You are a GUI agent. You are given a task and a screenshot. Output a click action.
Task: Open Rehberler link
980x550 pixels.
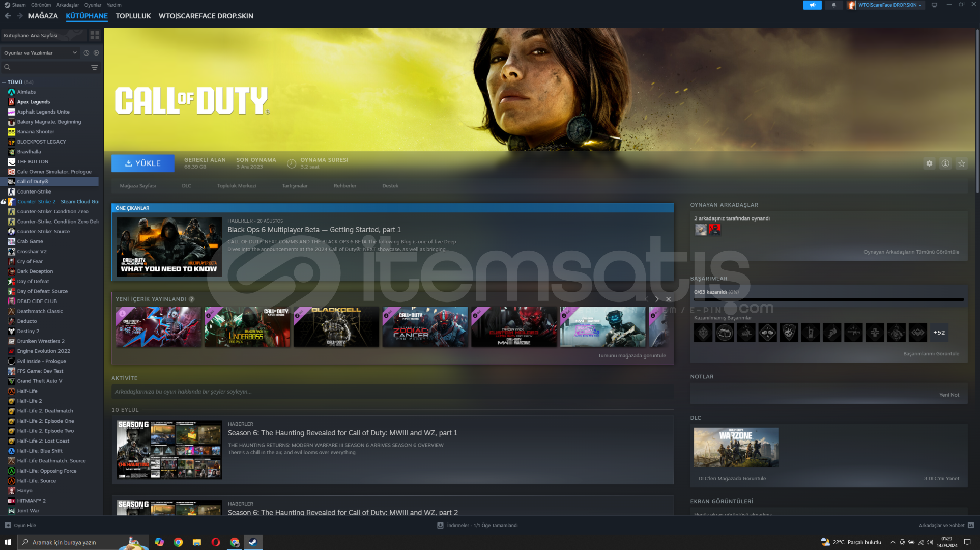coord(345,186)
